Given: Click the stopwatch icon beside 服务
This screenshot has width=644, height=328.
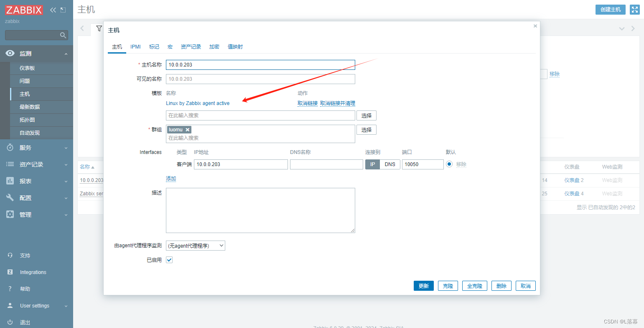Looking at the screenshot, I should 10,148.
